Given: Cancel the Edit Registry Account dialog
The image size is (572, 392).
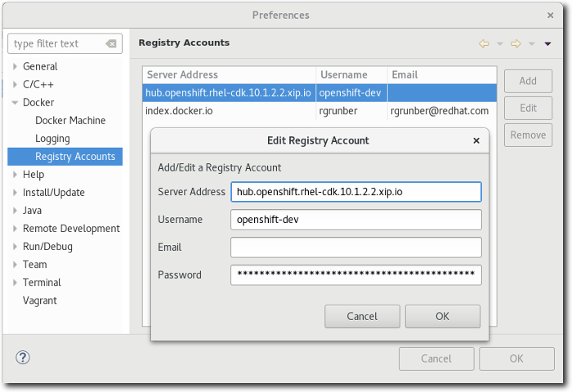Looking at the screenshot, I should (x=362, y=316).
